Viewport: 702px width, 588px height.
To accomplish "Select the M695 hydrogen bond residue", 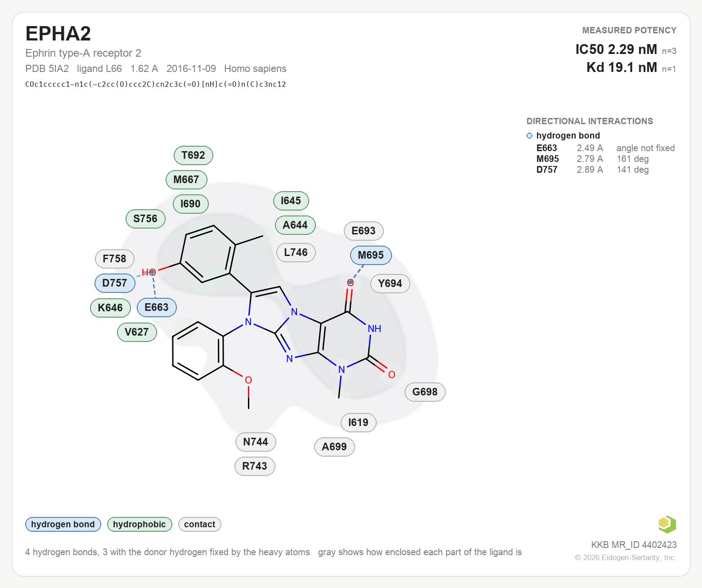I will click(371, 255).
